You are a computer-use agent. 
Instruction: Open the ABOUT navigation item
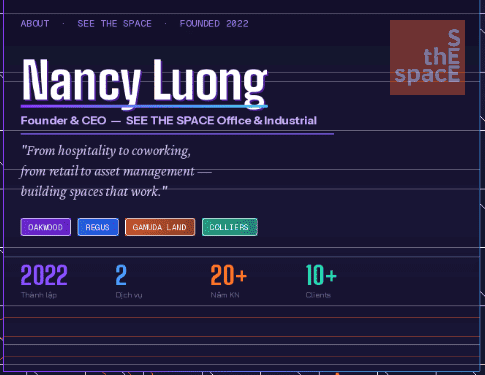tap(35, 24)
